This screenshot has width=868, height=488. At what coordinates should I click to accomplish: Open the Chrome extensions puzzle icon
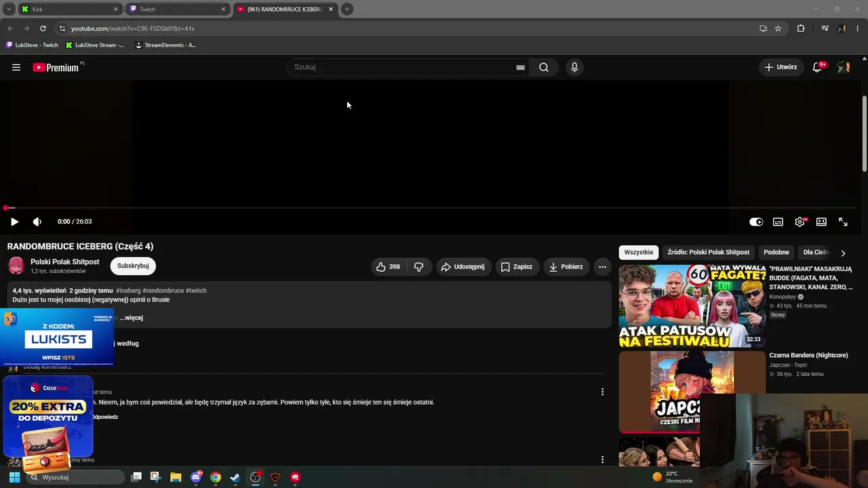(801, 28)
